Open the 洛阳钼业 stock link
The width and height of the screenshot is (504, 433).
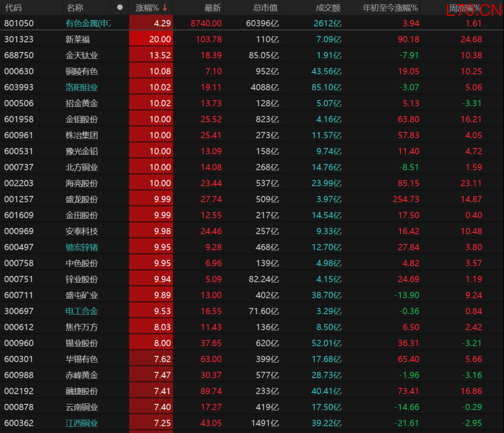tap(82, 87)
